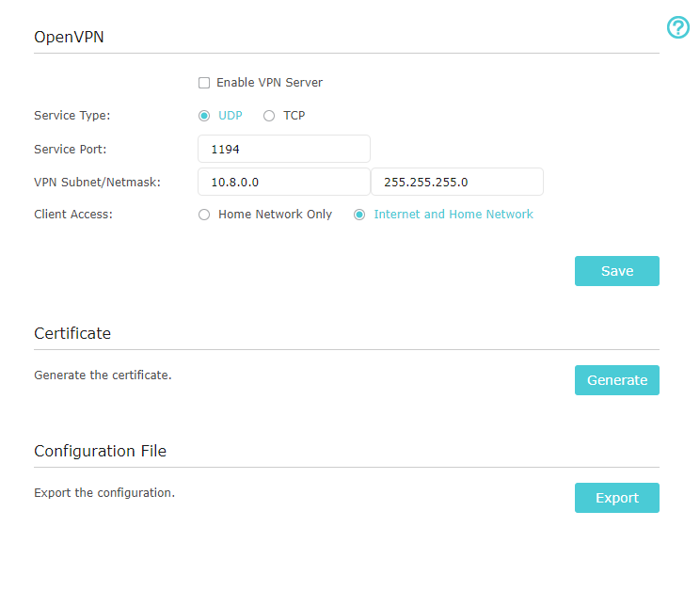Tick the Enable VPN Server checkbox
Image resolution: width=700 pixels, height=591 pixels.
tap(204, 83)
